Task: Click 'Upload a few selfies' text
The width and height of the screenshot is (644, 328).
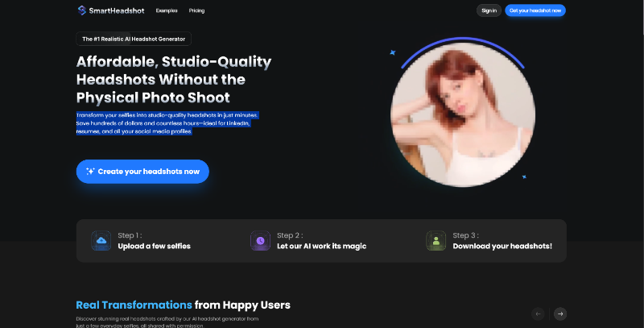Action: [x=154, y=247]
